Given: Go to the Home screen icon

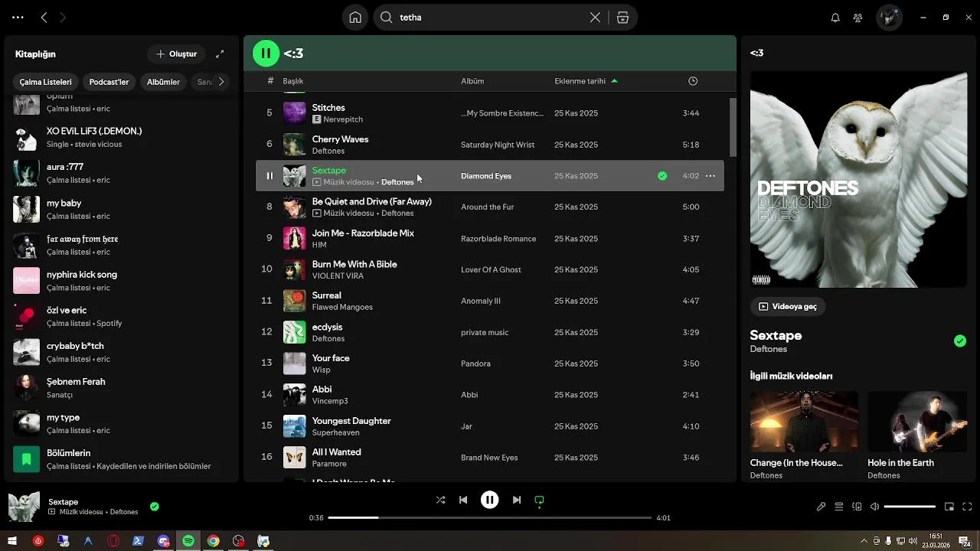Looking at the screenshot, I should (355, 18).
